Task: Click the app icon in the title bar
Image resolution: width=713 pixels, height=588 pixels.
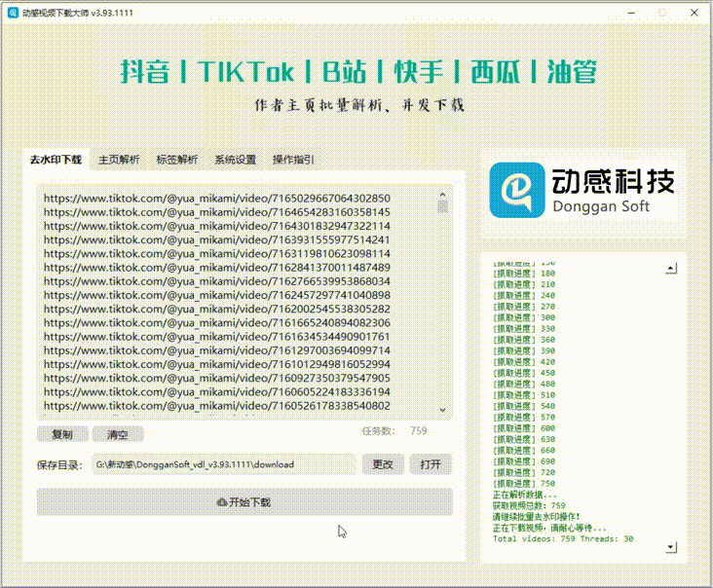Action: tap(14, 13)
